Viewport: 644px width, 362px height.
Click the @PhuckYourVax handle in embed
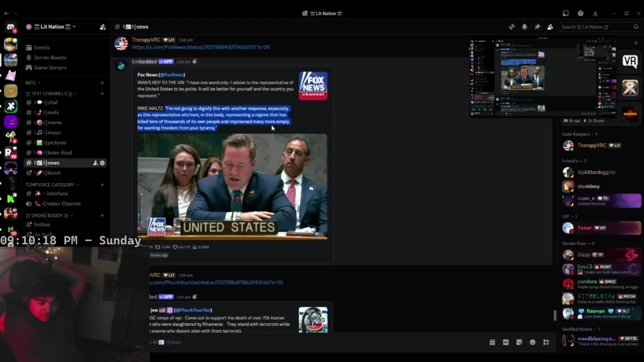pyautogui.click(x=193, y=310)
